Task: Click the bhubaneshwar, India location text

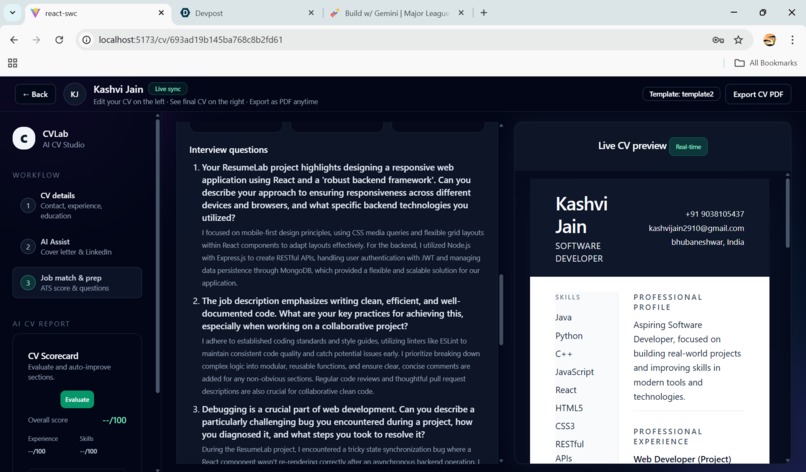Action: pyautogui.click(x=707, y=242)
